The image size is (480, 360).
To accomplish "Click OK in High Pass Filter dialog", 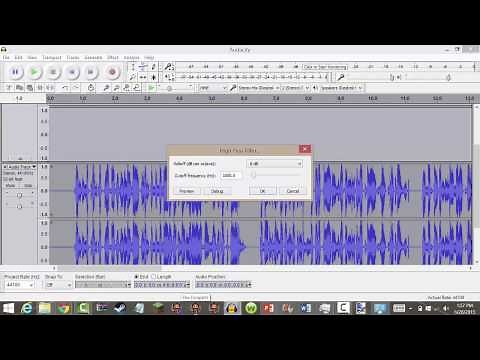I will (x=262, y=191).
